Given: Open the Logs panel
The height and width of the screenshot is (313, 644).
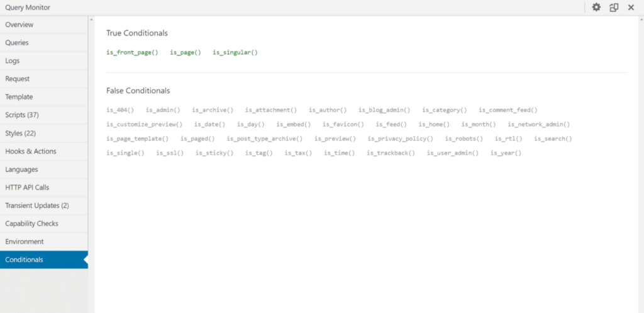Looking at the screenshot, I should pos(13,61).
